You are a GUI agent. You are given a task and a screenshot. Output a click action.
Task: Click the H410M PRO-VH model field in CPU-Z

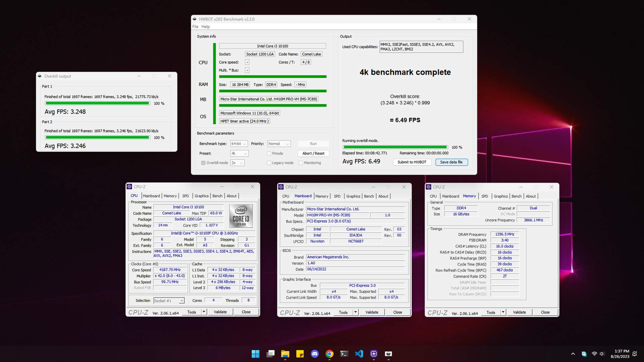[338, 215]
